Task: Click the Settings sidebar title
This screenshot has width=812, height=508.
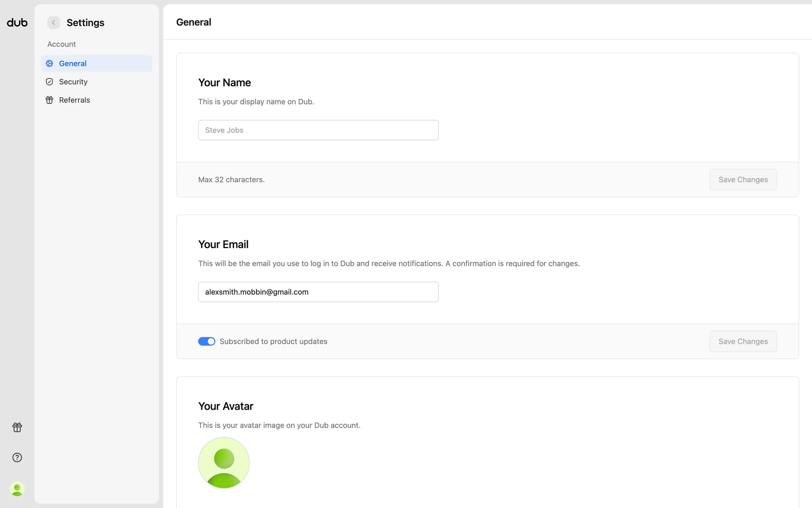Action: coord(85,22)
